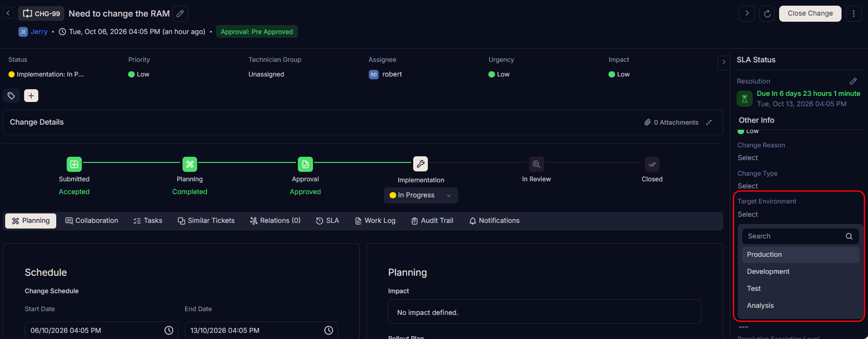Click the Target Environment search box

[x=800, y=236]
